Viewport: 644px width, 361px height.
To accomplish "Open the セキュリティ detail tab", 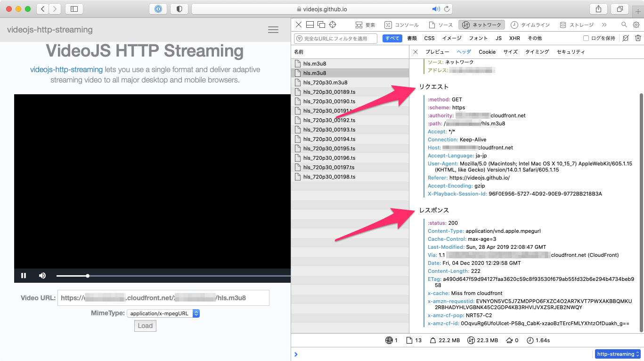I will pos(571,52).
